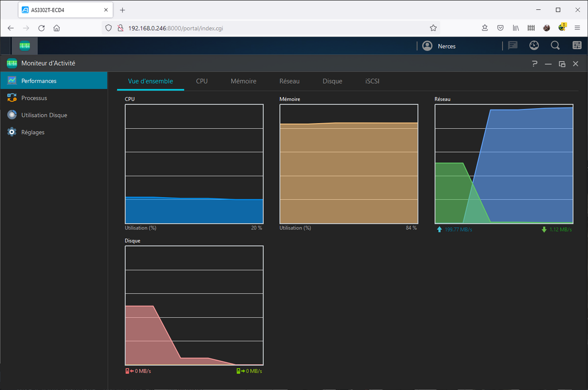Click the red disk read 0 MB/s value

click(x=143, y=371)
